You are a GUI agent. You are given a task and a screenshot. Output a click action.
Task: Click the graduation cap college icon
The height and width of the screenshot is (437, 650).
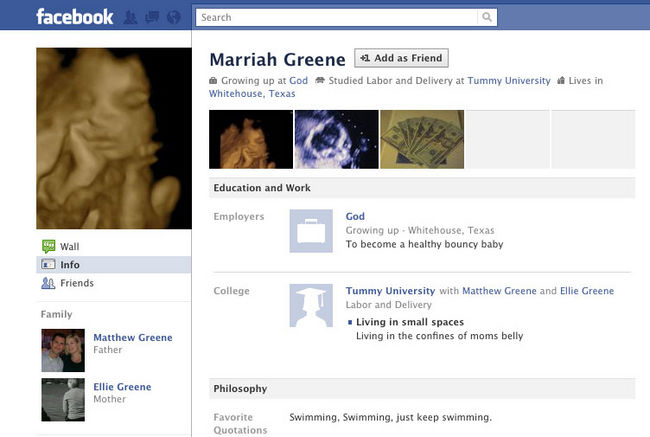[311, 306]
